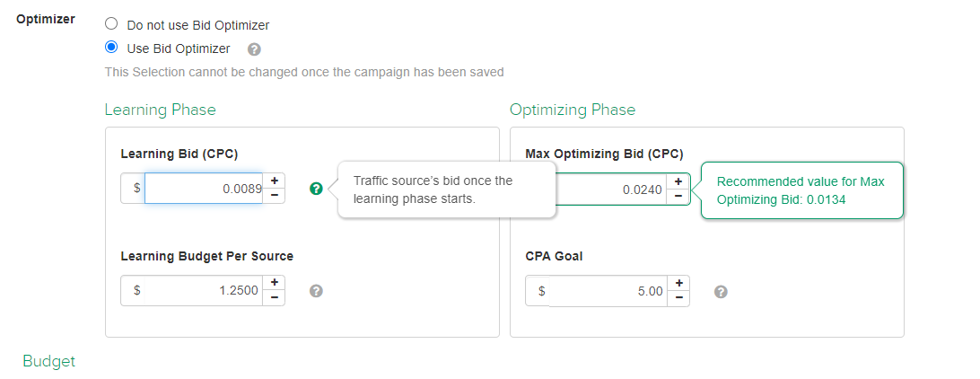Increase Learning Budget Per Source value
This screenshot has width=980, height=379.
point(274,283)
